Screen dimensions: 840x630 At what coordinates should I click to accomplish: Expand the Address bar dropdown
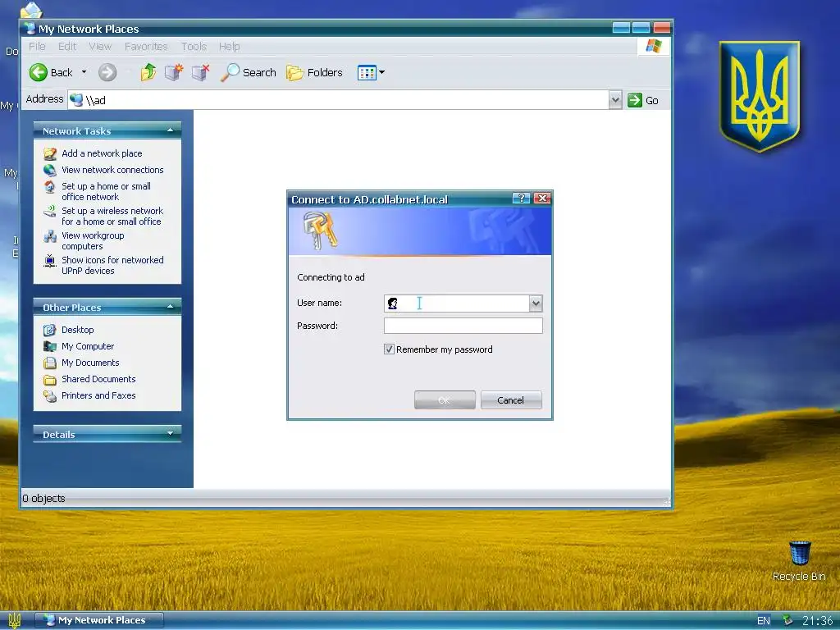tap(615, 99)
